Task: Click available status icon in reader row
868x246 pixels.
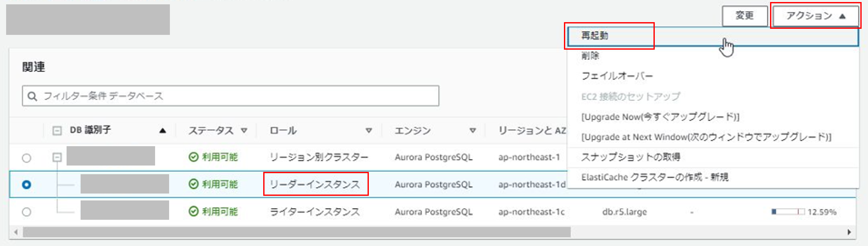Action: (193, 184)
